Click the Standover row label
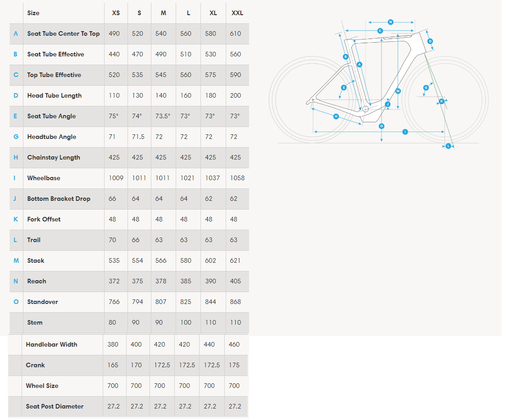This screenshot has width=505, height=420. (43, 302)
